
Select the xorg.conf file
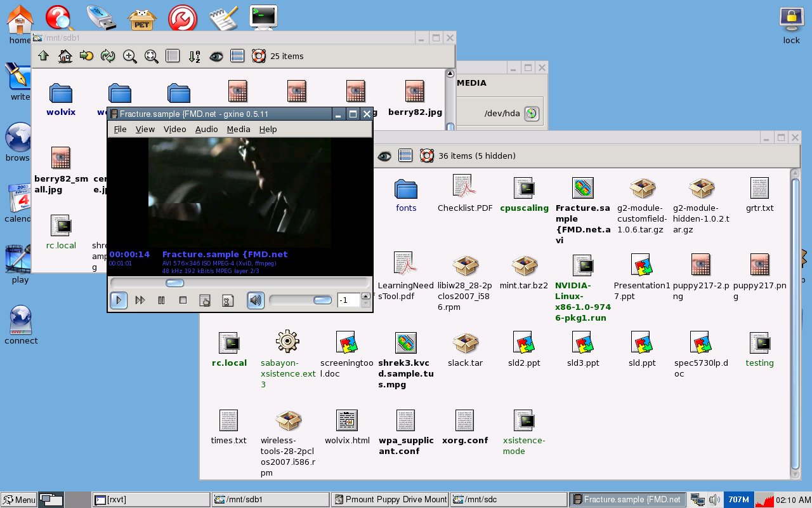point(465,427)
